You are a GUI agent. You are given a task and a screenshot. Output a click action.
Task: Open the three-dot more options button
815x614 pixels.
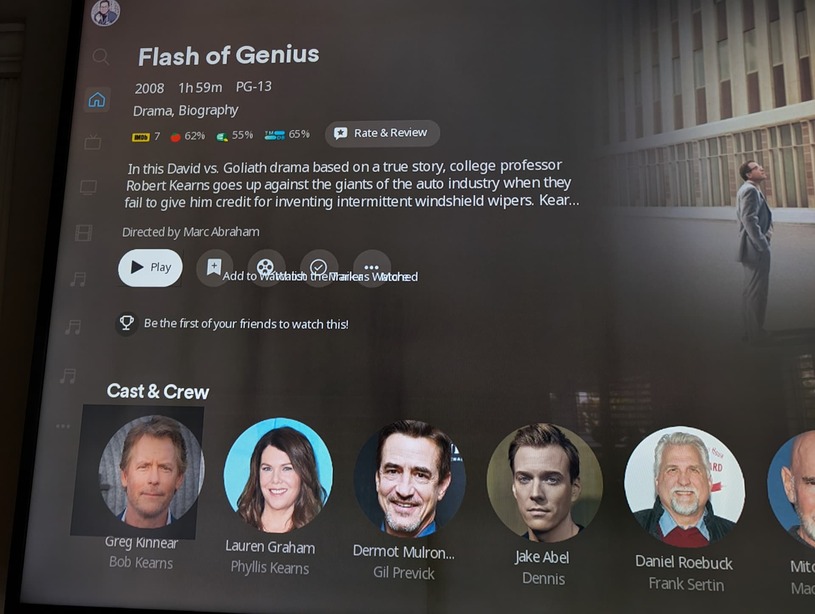click(x=372, y=268)
